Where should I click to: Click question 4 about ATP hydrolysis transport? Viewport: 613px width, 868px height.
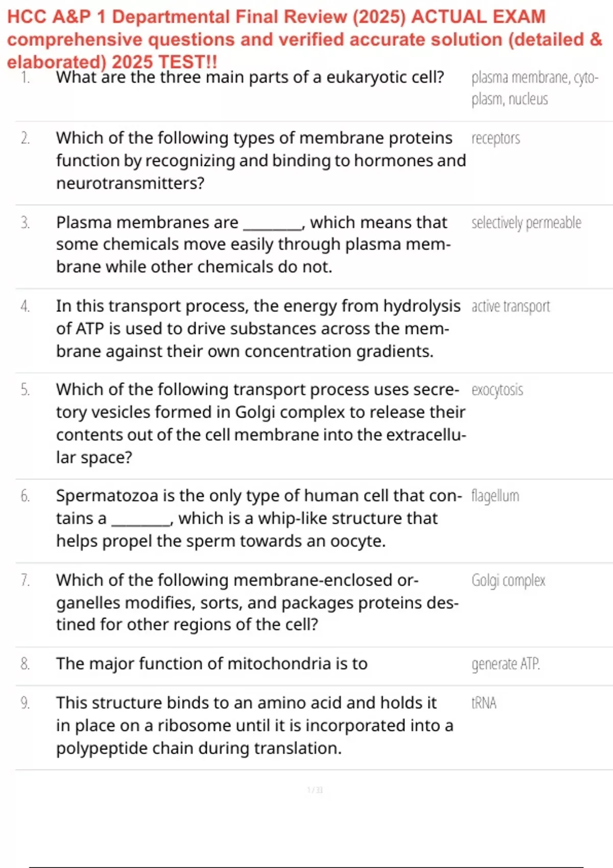[258, 328]
